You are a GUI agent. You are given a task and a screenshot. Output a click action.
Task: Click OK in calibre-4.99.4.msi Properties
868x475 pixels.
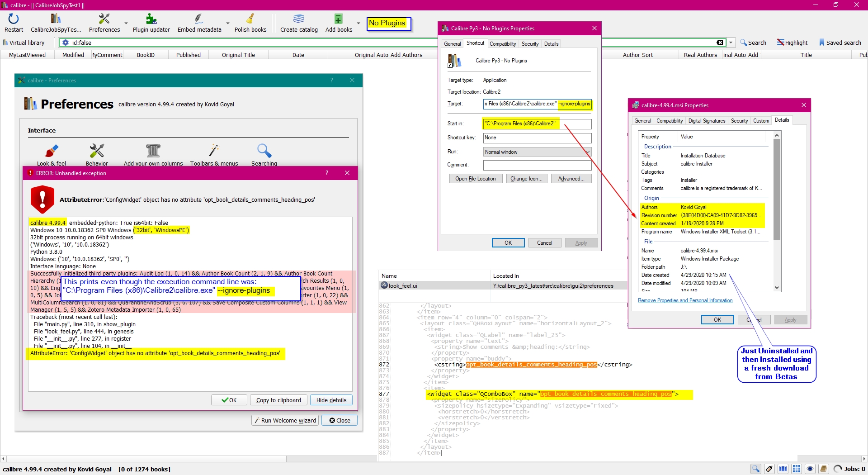pyautogui.click(x=717, y=320)
